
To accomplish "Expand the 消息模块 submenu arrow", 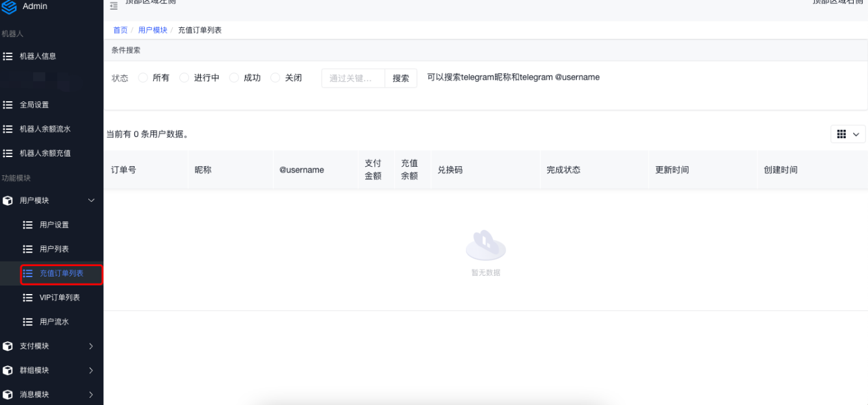I will pyautogui.click(x=91, y=395).
